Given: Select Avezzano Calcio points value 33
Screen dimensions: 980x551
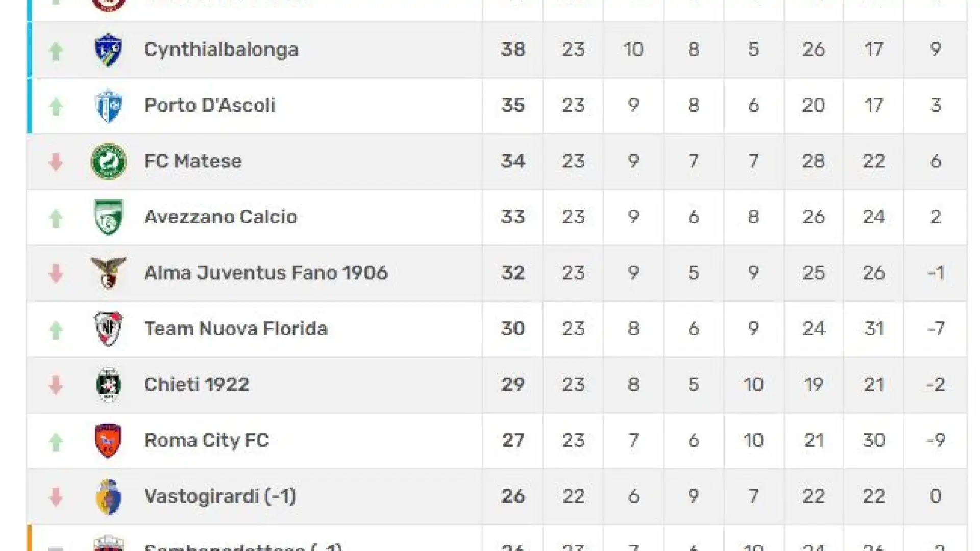Looking at the screenshot, I should [513, 217].
